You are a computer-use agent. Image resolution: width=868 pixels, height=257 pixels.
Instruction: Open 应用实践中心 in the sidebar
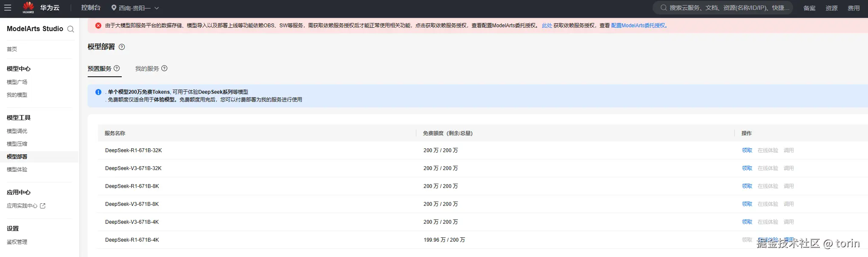[x=22, y=205]
